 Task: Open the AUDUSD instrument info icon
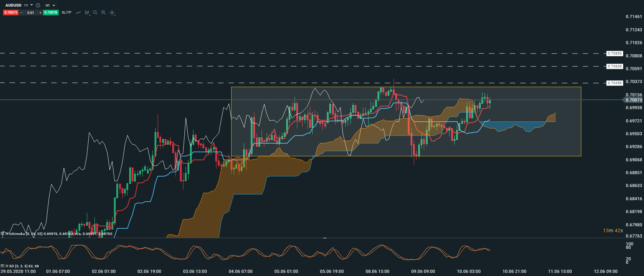coord(38,5)
